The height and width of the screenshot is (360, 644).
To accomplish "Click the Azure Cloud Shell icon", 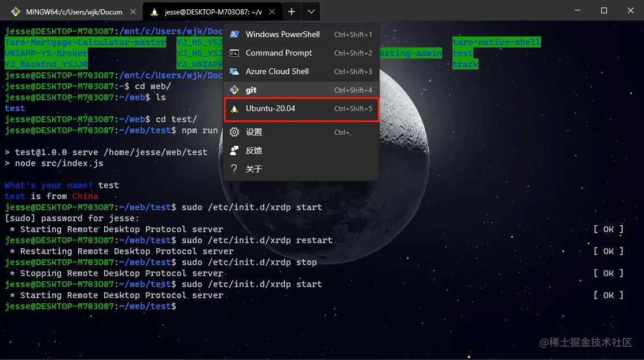I will (x=234, y=72).
